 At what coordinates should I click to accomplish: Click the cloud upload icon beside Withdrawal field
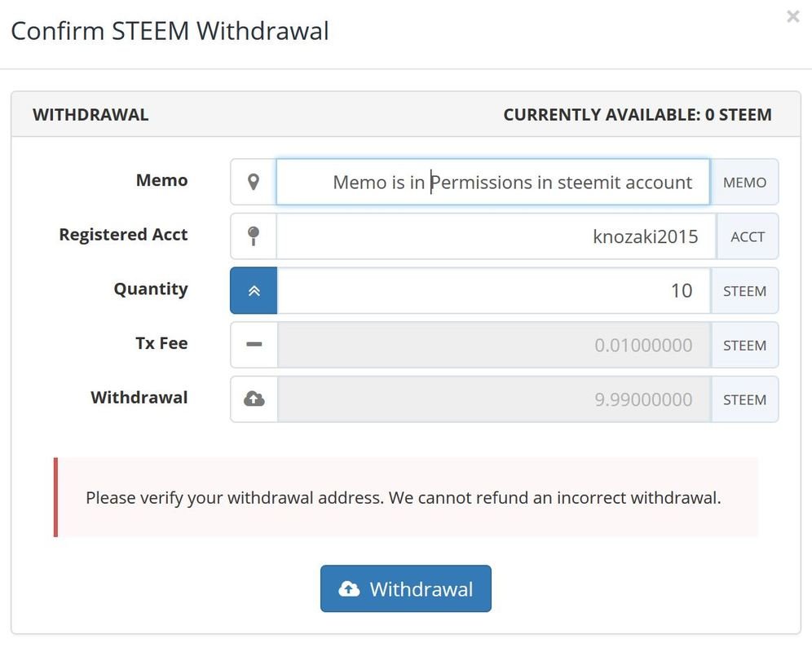pos(254,399)
